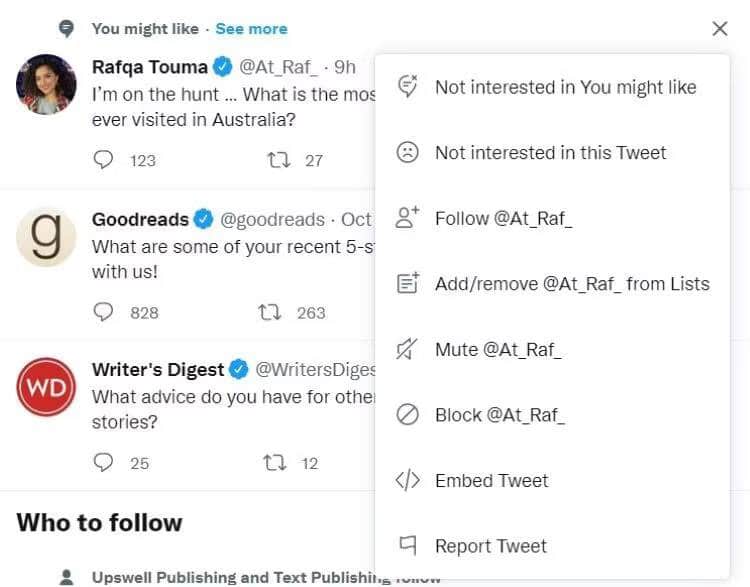Click reply icon on Writer's Digest tweet
This screenshot has width=750, height=587.
[104, 463]
